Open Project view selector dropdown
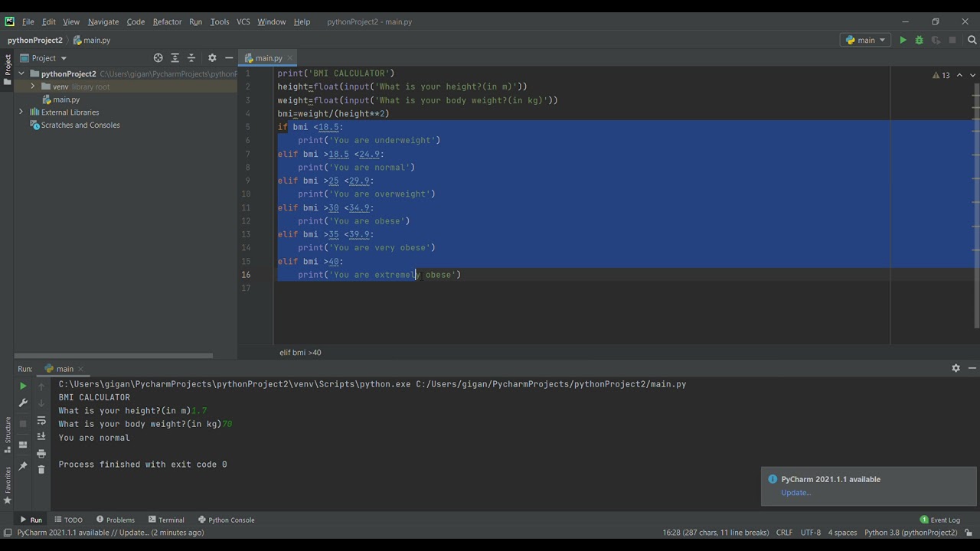The image size is (980, 551). pyautogui.click(x=44, y=58)
